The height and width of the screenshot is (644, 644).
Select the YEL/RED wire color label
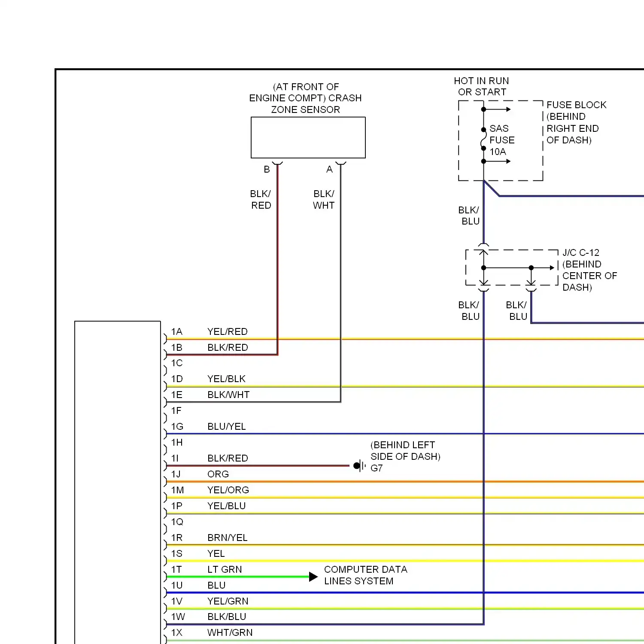point(228,331)
